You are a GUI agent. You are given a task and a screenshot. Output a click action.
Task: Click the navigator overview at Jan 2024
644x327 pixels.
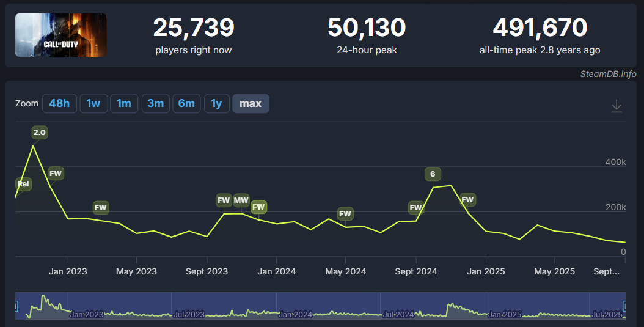[295, 315]
